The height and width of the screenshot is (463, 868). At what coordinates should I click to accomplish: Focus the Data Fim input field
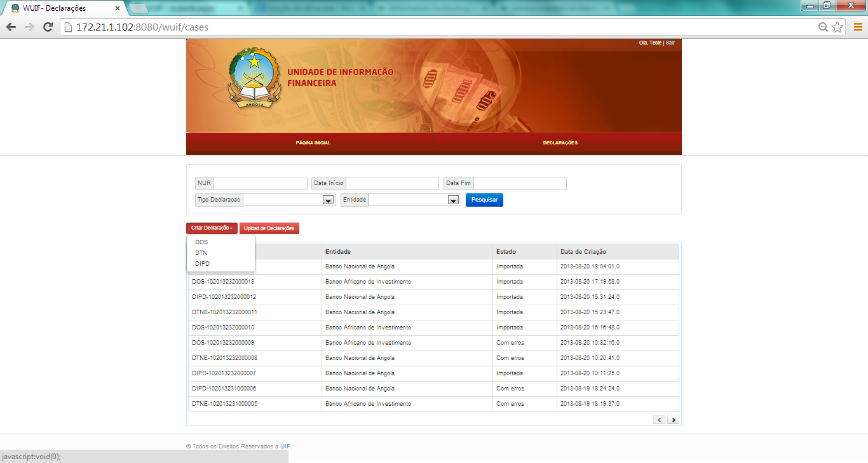(x=520, y=183)
